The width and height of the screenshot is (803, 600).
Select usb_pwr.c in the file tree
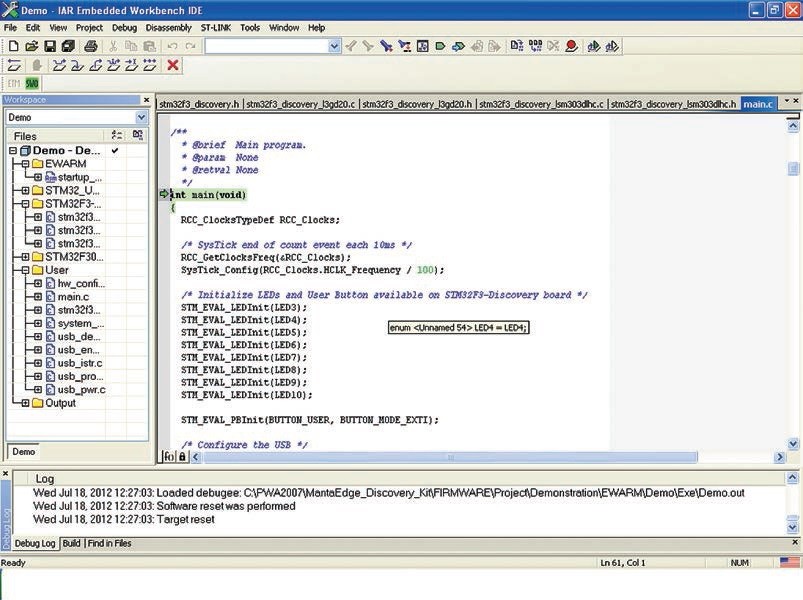point(81,390)
